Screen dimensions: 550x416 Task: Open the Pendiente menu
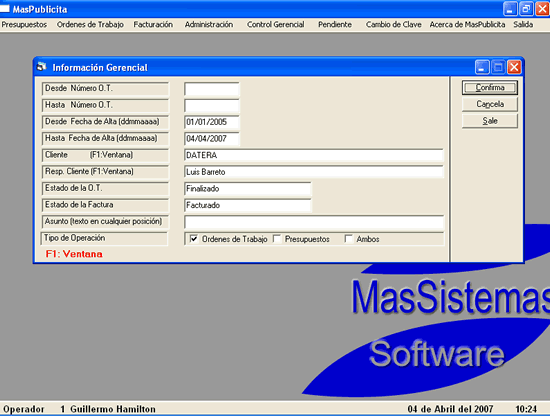[x=335, y=25]
